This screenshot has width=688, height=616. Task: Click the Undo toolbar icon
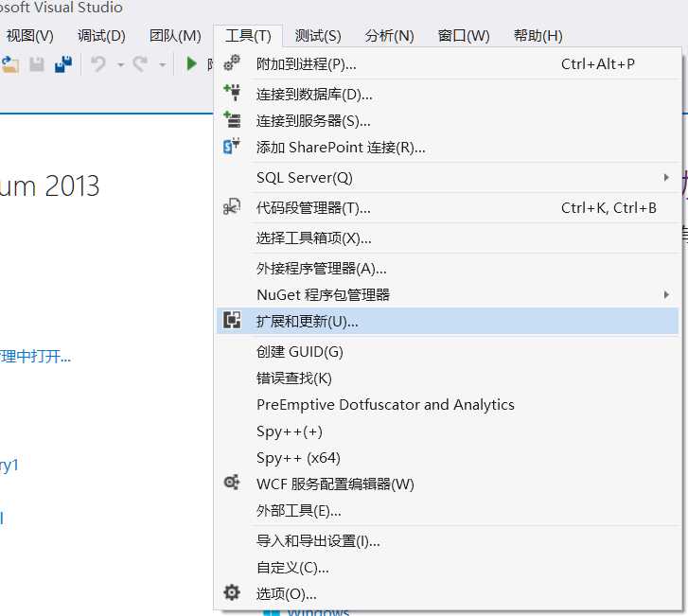98,64
